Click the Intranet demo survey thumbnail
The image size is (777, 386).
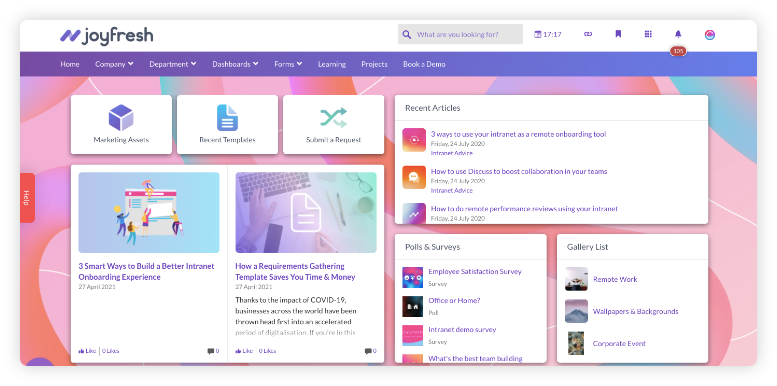coord(412,335)
